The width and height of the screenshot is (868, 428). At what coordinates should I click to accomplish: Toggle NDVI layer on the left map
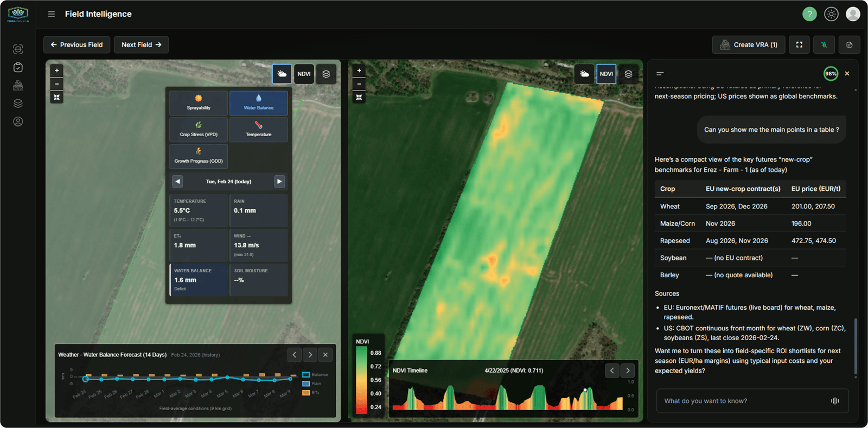click(304, 74)
